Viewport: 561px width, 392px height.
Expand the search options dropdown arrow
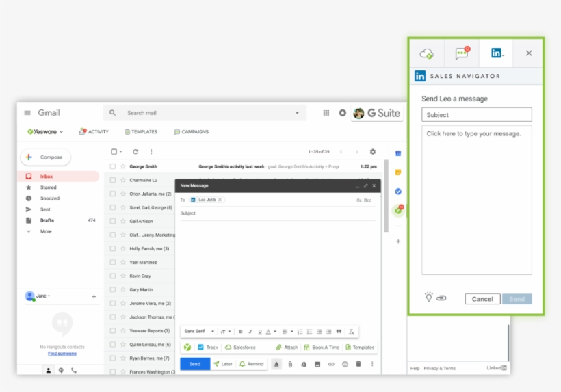(297, 113)
